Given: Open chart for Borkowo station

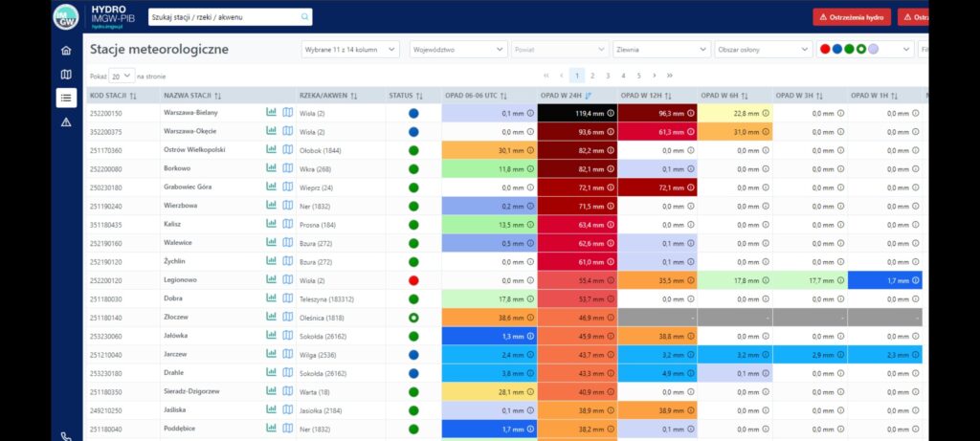Looking at the screenshot, I should click(x=271, y=168).
